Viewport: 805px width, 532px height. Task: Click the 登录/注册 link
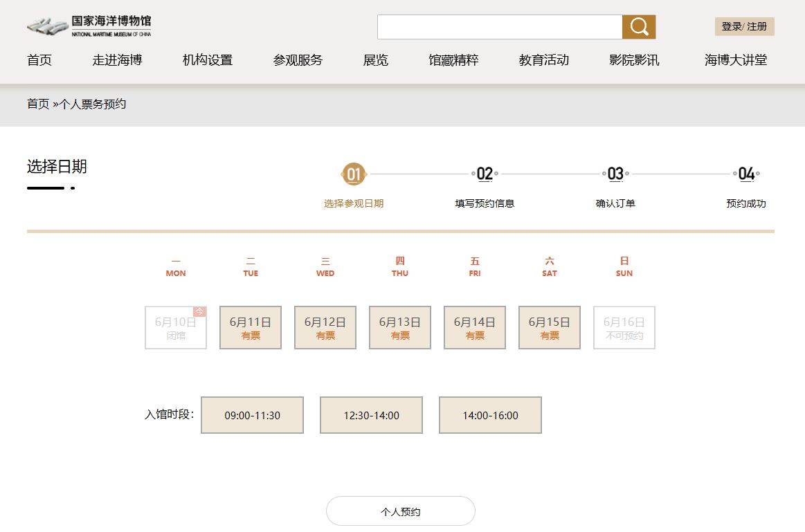[743, 26]
